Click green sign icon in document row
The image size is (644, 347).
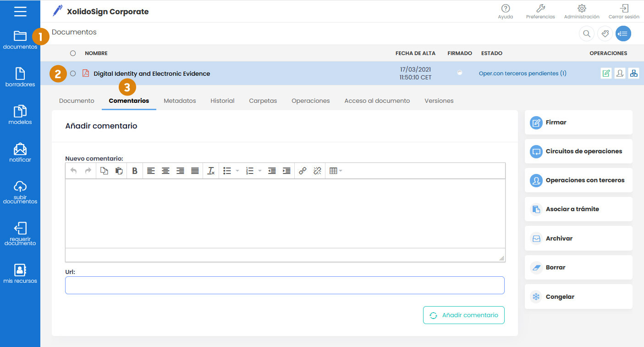(x=606, y=73)
